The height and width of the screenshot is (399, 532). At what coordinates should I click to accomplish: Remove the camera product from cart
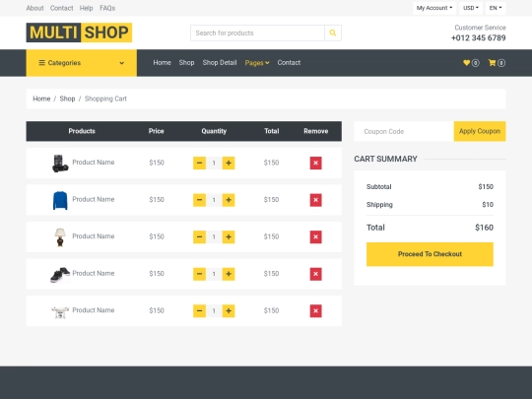(316, 163)
